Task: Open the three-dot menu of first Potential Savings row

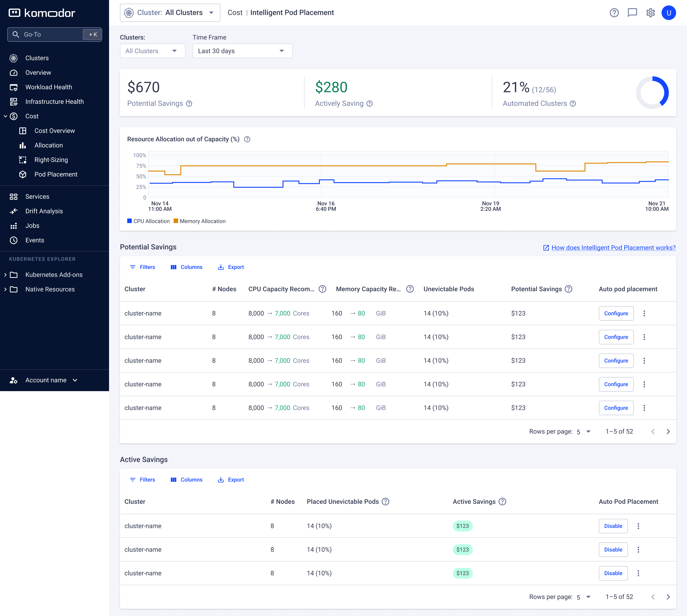Action: (x=644, y=313)
